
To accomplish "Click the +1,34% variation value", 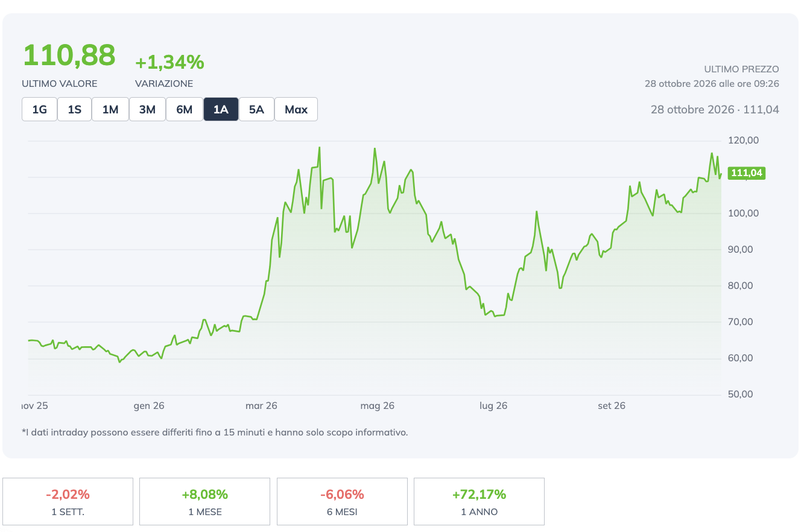I will click(x=169, y=62).
